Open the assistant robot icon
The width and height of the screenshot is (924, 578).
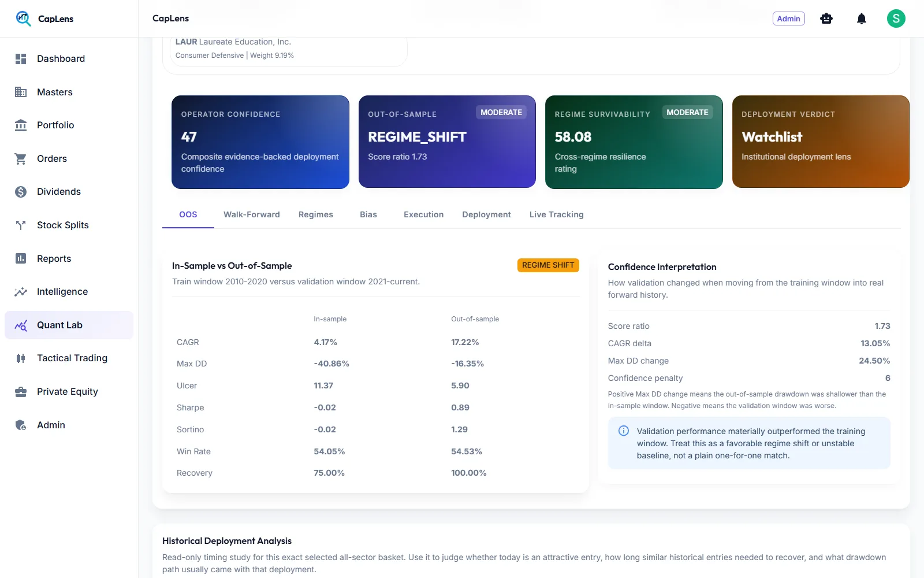click(826, 18)
